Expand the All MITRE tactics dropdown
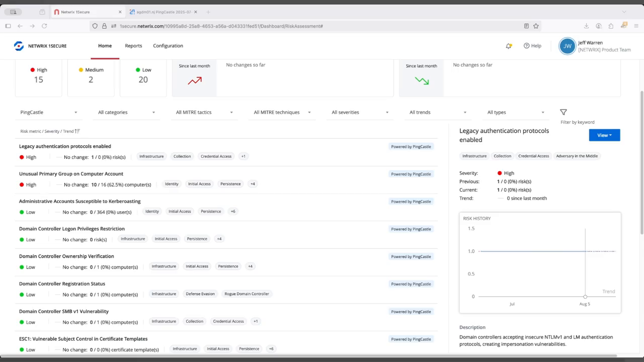 point(204,113)
